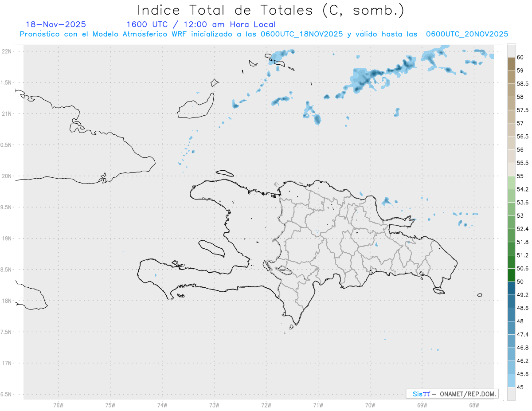Image resolution: width=532 pixels, height=411 pixels.
Task: Click the light blue swatch between 45 and 45.6
Action: 511,381
